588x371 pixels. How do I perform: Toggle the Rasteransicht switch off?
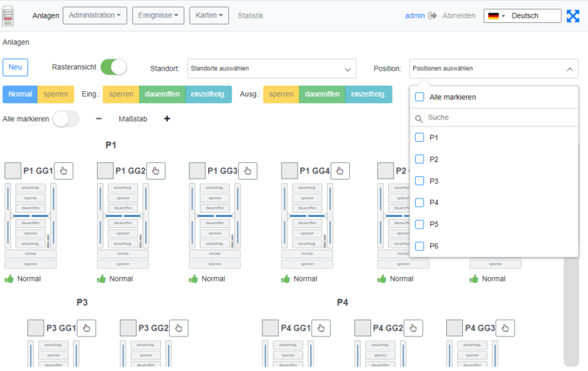click(x=113, y=68)
